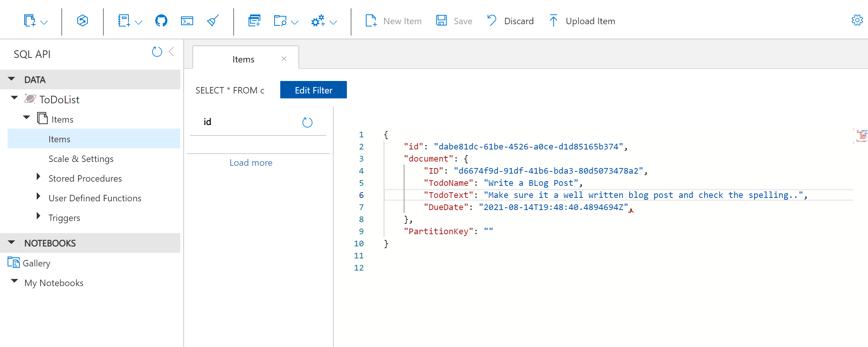This screenshot has height=347, width=868.
Task: Click the "TodoText" line in editor
Action: click(x=615, y=195)
